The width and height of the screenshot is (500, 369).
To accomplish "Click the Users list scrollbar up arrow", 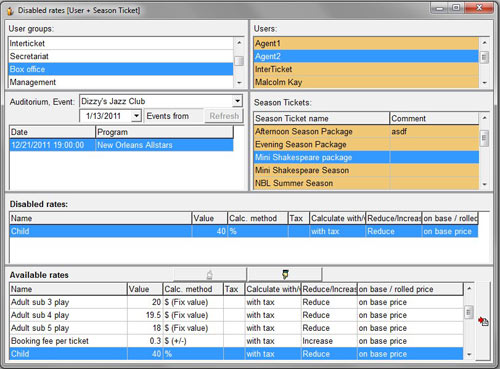I will [x=484, y=42].
